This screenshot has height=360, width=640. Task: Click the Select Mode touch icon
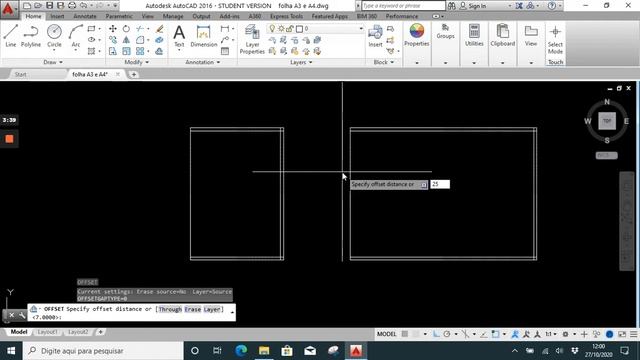[x=555, y=39]
